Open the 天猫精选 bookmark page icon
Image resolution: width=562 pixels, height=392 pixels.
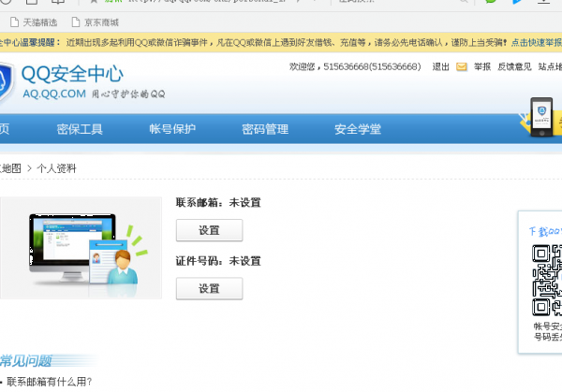click(14, 22)
